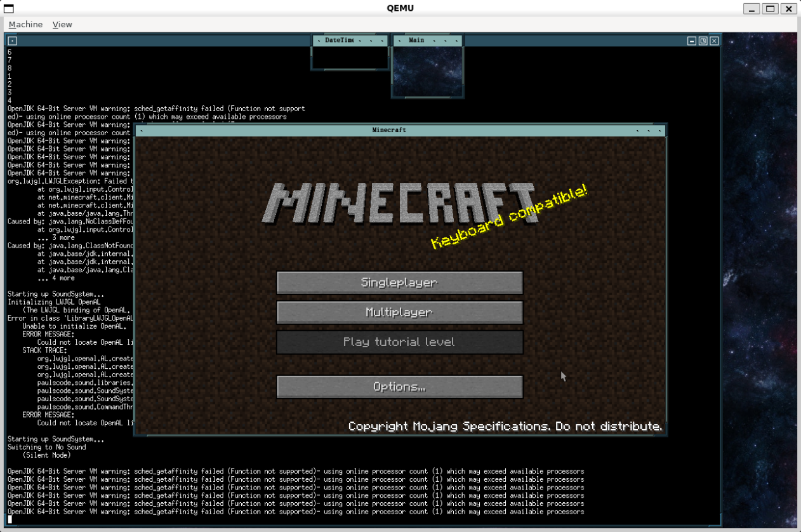Shade the DateTime window via its rightmost dot
The height and width of the screenshot is (532, 801).
382,40
